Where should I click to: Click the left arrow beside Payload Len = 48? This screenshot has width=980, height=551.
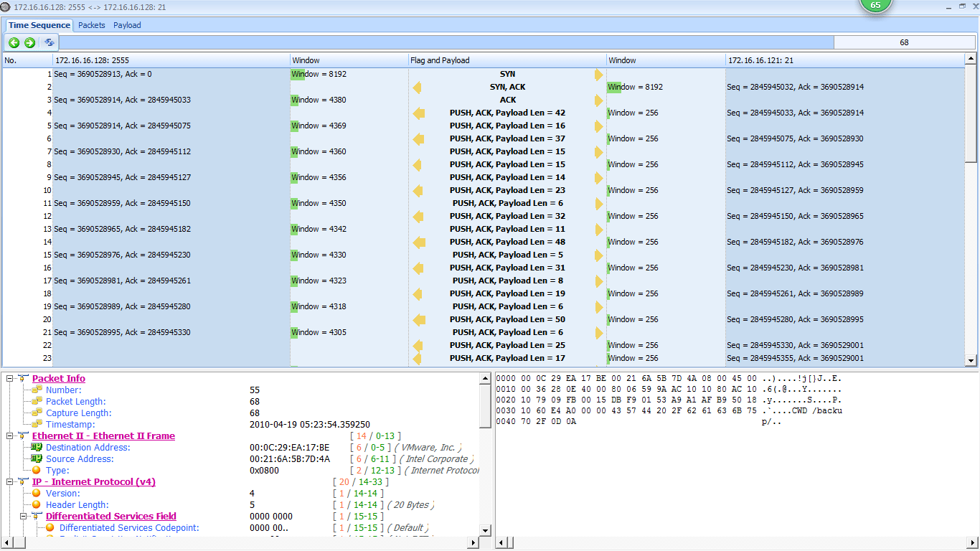point(420,242)
